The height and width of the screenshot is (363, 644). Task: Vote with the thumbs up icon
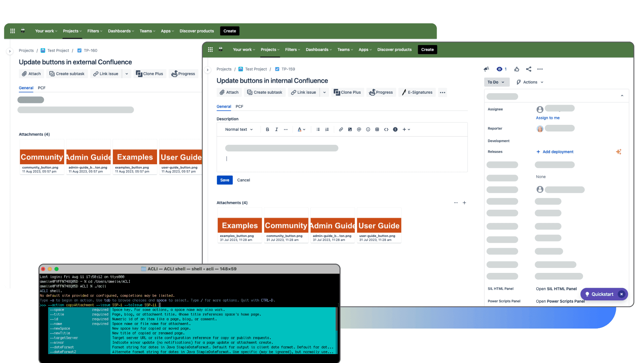517,69
